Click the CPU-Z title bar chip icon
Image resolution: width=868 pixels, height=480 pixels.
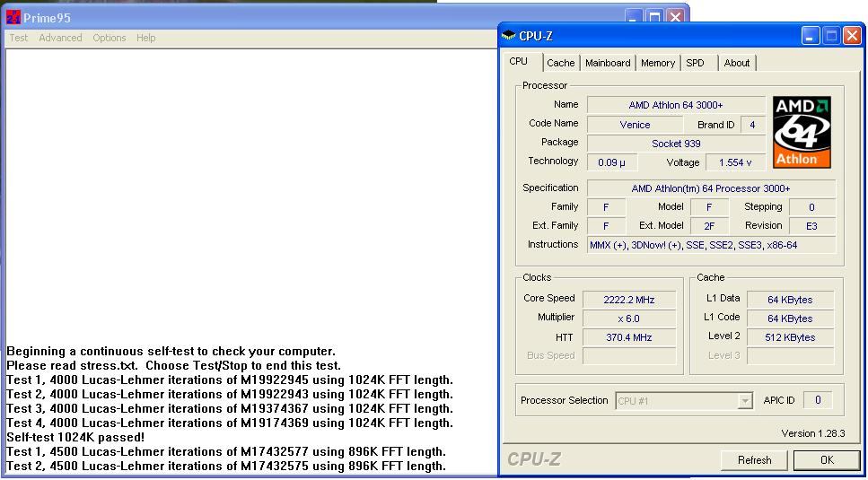tap(508, 36)
